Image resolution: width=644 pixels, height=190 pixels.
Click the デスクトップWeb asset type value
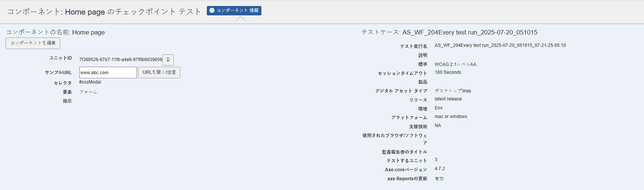point(453,91)
